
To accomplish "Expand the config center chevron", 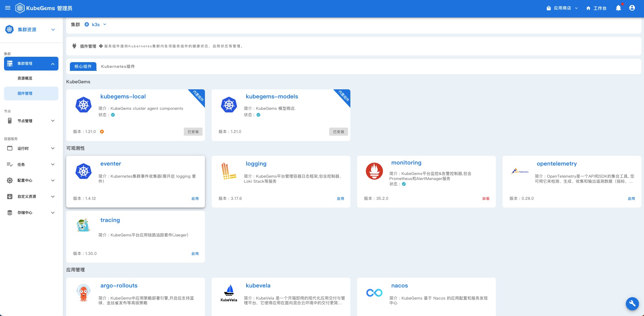I will click(53, 180).
